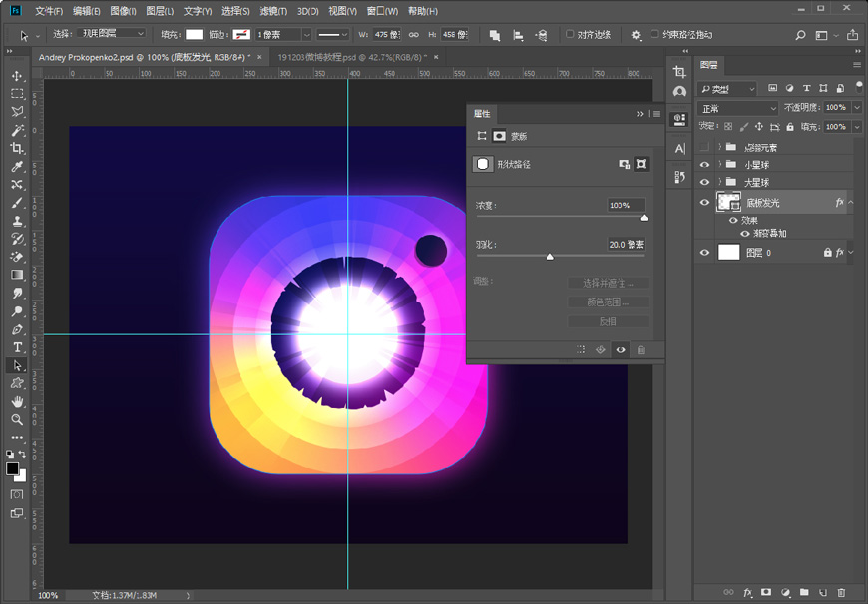Switch to the 191203微博教程.psd tab
The height and width of the screenshot is (604, 868).
pyautogui.click(x=352, y=57)
